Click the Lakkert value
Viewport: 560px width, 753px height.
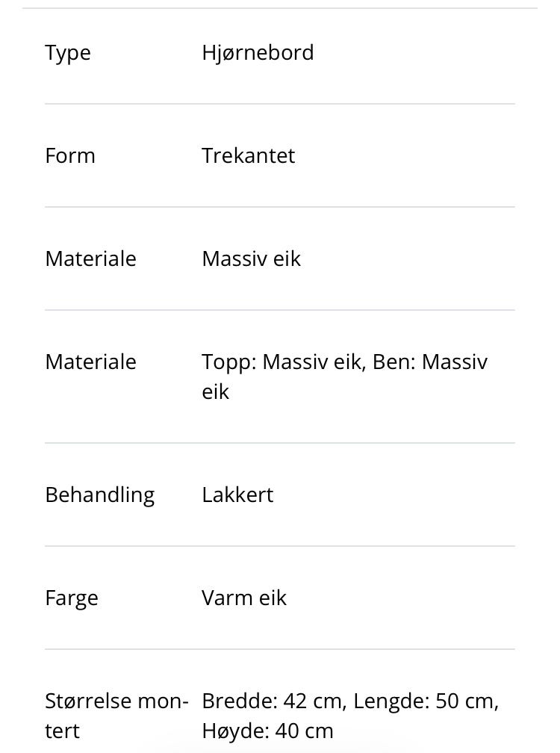(237, 495)
